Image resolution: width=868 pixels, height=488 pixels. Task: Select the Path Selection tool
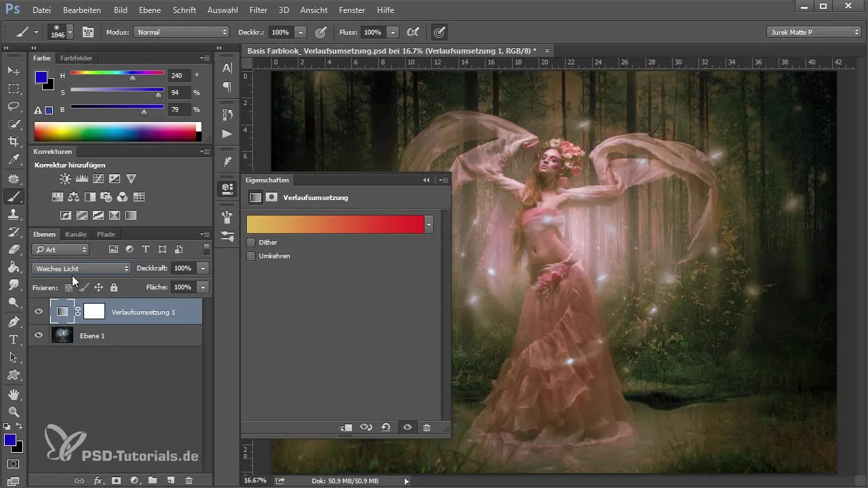[x=14, y=357]
